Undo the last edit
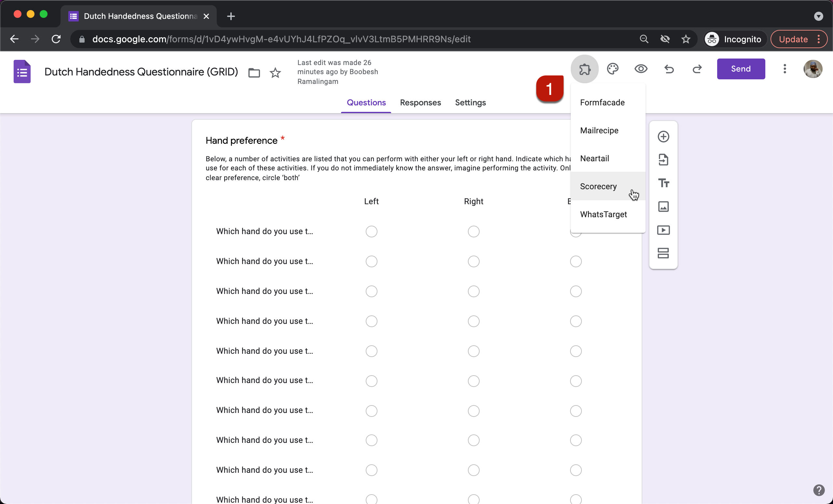Viewport: 833px width, 504px height. 669,69
